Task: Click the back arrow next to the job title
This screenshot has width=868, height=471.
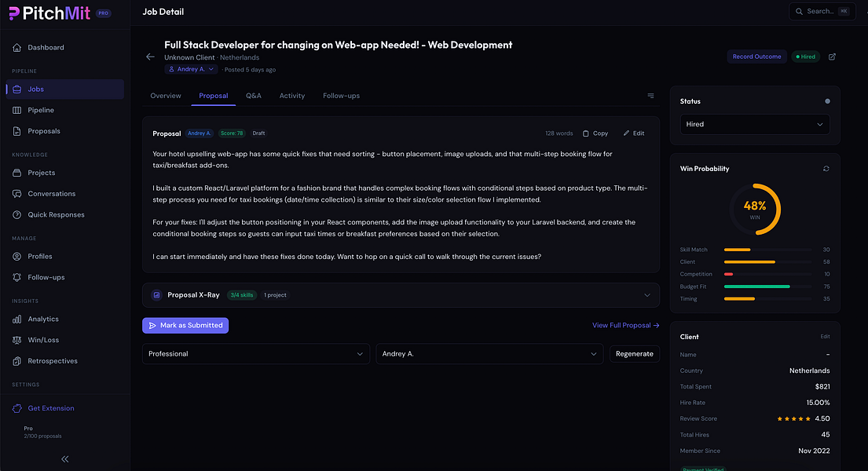Action: 150,57
